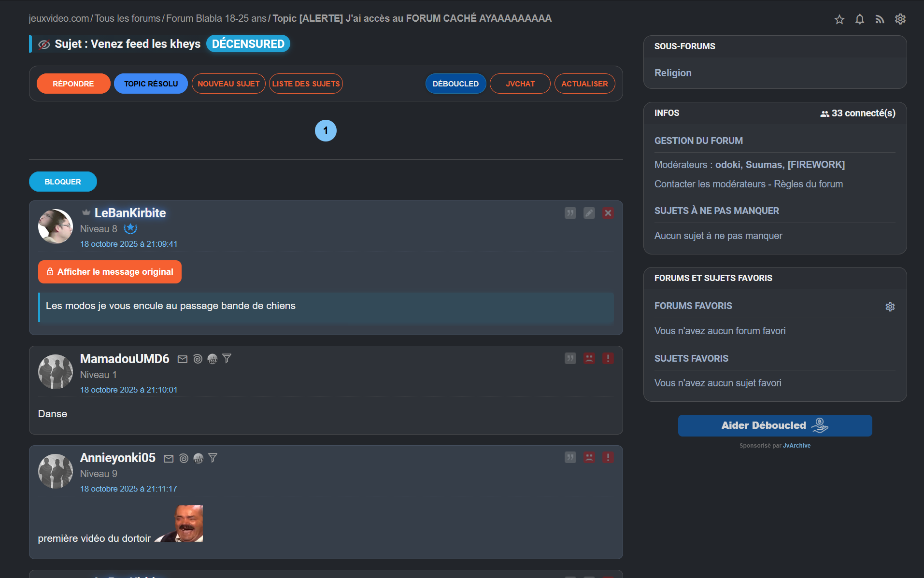The height and width of the screenshot is (578, 924).
Task: Show original message via Afficher le message original
Action: pyautogui.click(x=110, y=272)
